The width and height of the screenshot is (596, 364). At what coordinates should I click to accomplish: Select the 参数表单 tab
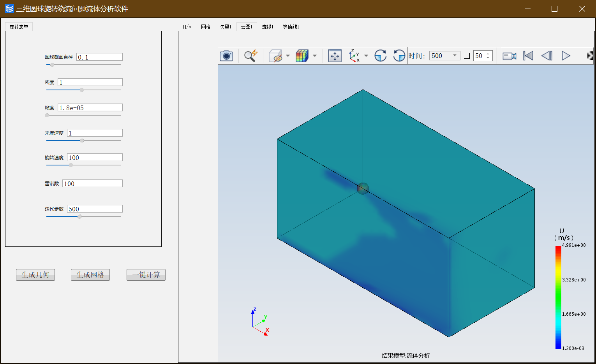(x=19, y=27)
